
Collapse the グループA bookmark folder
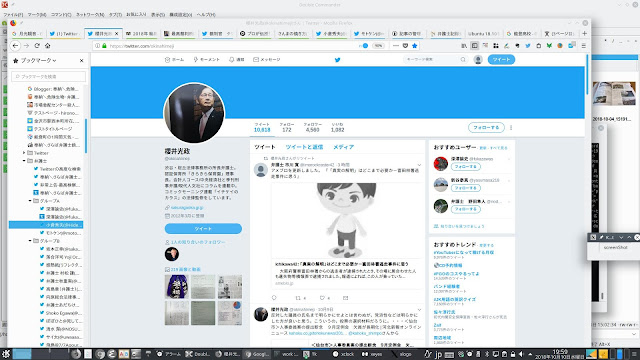pyautogui.click(x=30, y=201)
